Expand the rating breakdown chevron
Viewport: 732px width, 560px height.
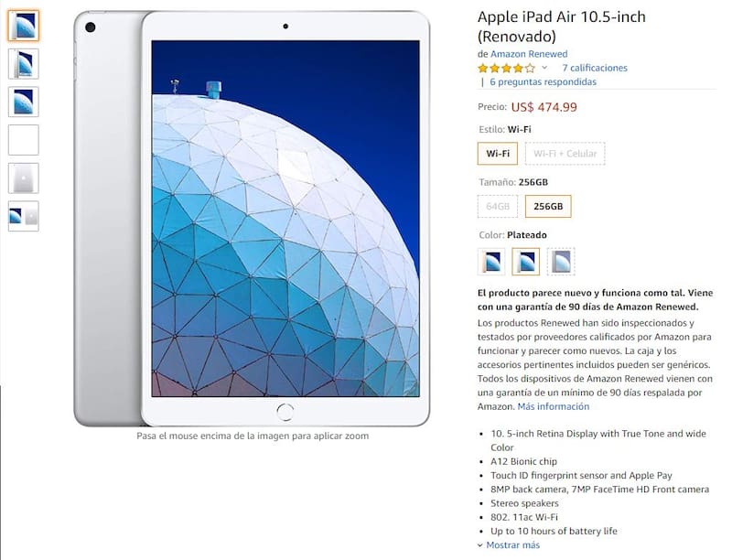tap(544, 68)
